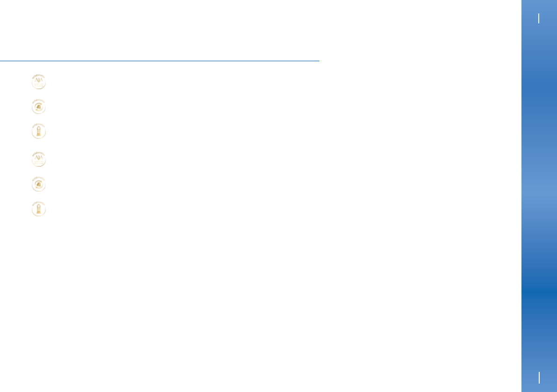Open the upper gold tower badge
This screenshot has width=557, height=392.
tap(39, 131)
